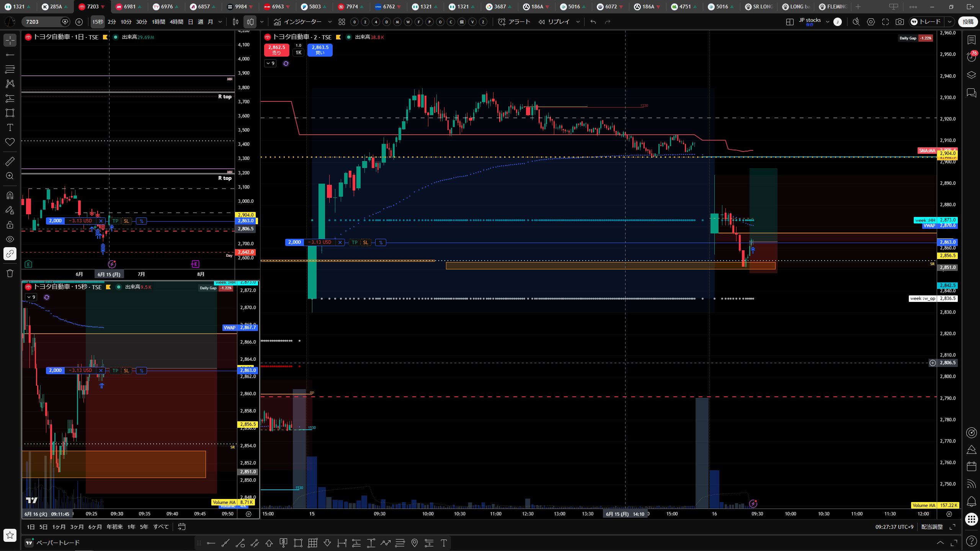
Task: Switch to the SR LONG tab
Action: click(x=759, y=7)
